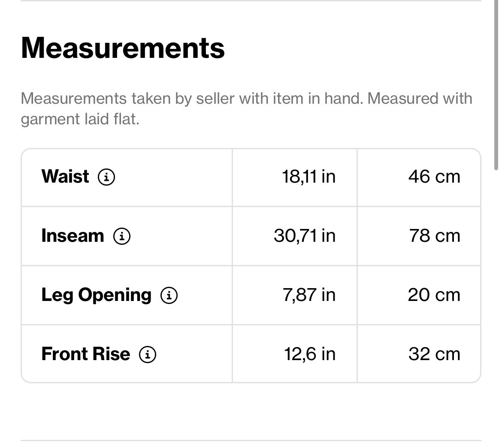Select the Front Rise label text
The image size is (502, 448).
(x=85, y=355)
